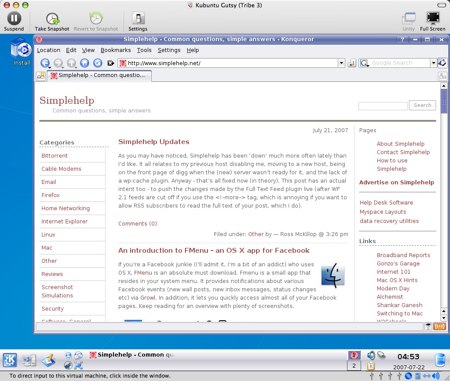Viewport: 450px width, 381px height.
Task: Open the FMenu introduction article title
Action: pos(214,251)
